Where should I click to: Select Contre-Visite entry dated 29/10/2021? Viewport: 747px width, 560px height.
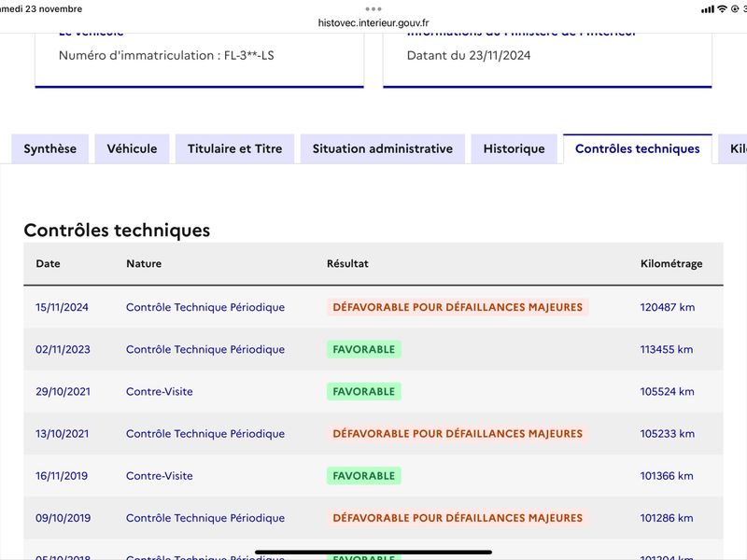159,391
